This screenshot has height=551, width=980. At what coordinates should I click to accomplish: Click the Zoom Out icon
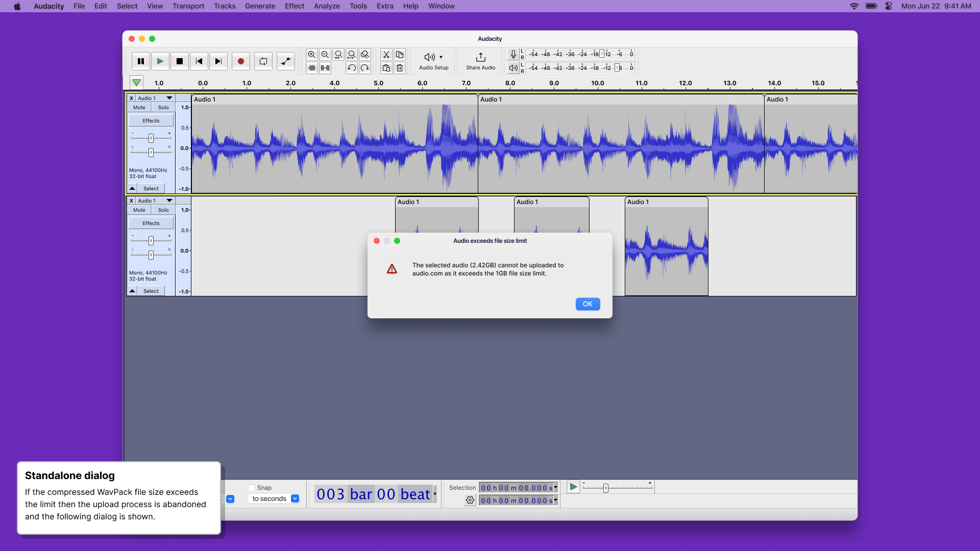coord(325,55)
